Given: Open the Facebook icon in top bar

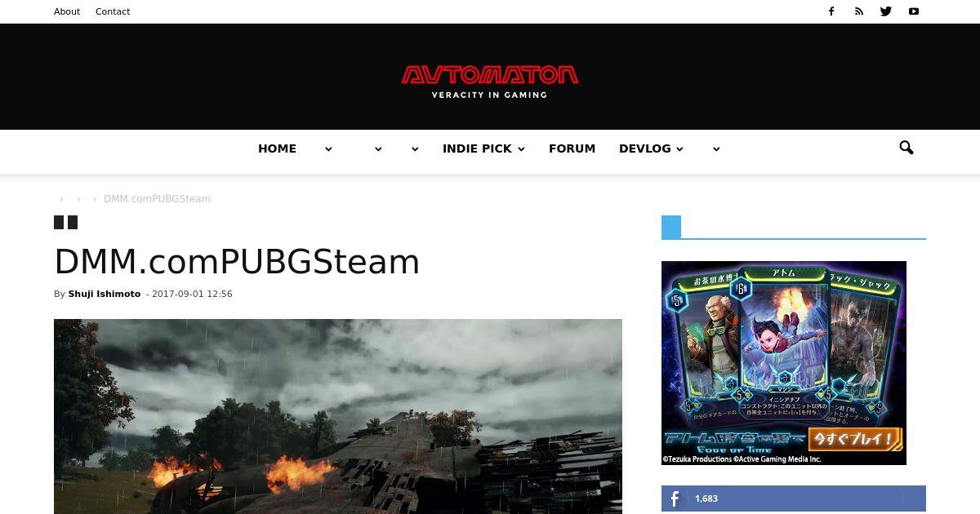Looking at the screenshot, I should point(831,11).
